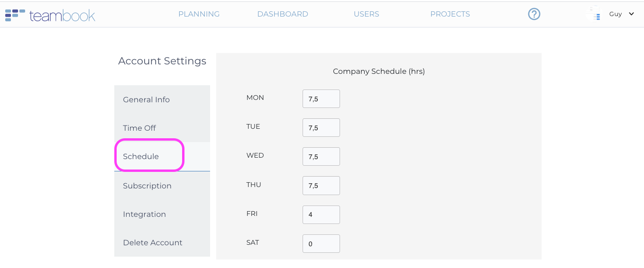
Task: Click the Teambook logo icon
Action: click(x=15, y=15)
